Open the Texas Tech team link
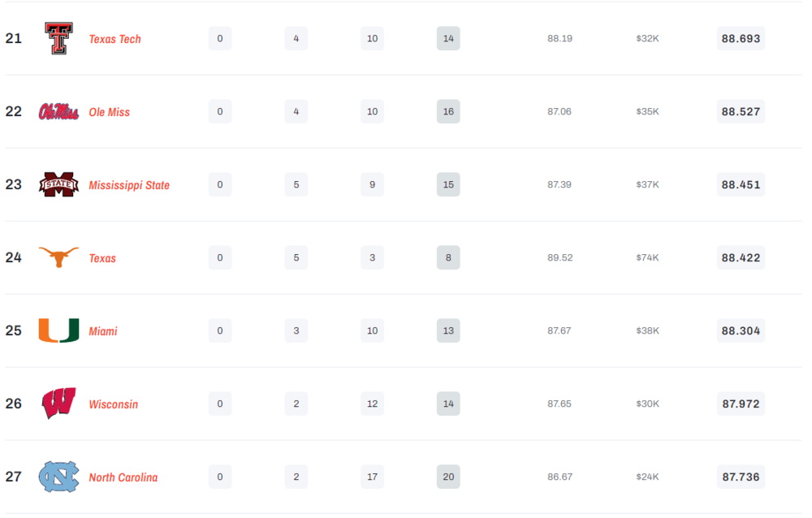This screenshot has height=518, width=812. (114, 39)
